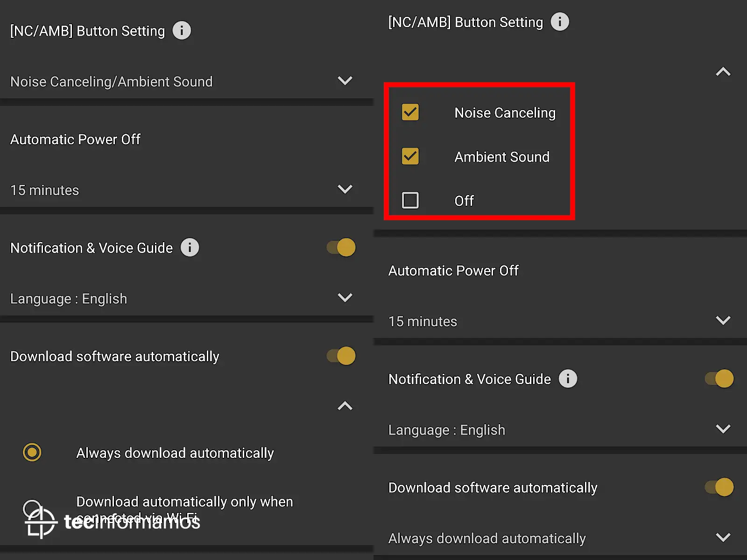
Task: Toggle left Download software automatically switch
Action: point(341,356)
